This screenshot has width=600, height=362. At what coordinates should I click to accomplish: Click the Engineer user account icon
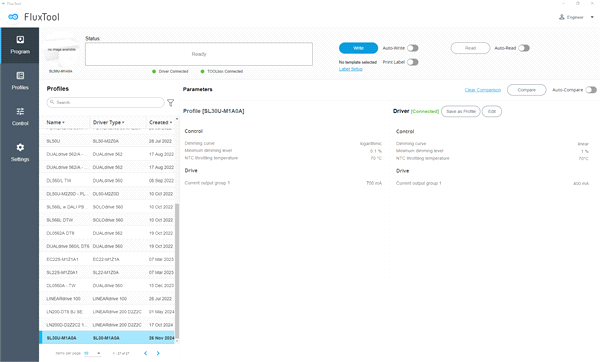[562, 17]
